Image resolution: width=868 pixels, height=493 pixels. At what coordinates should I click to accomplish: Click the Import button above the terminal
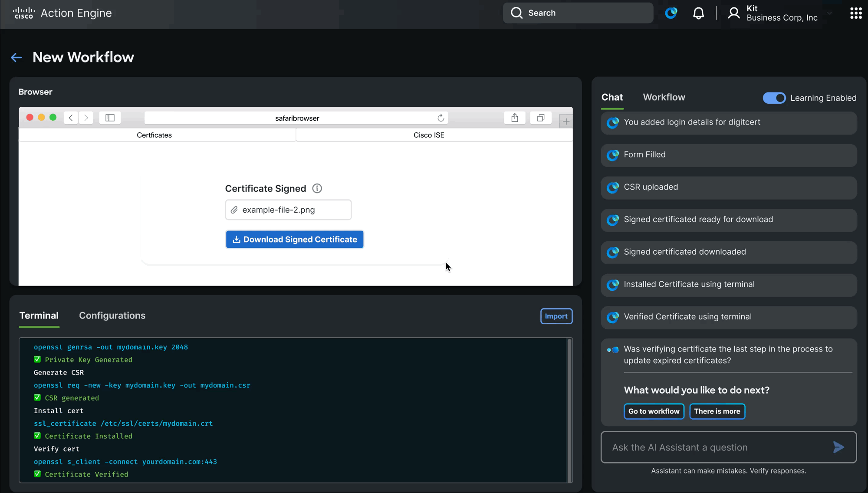(x=556, y=316)
